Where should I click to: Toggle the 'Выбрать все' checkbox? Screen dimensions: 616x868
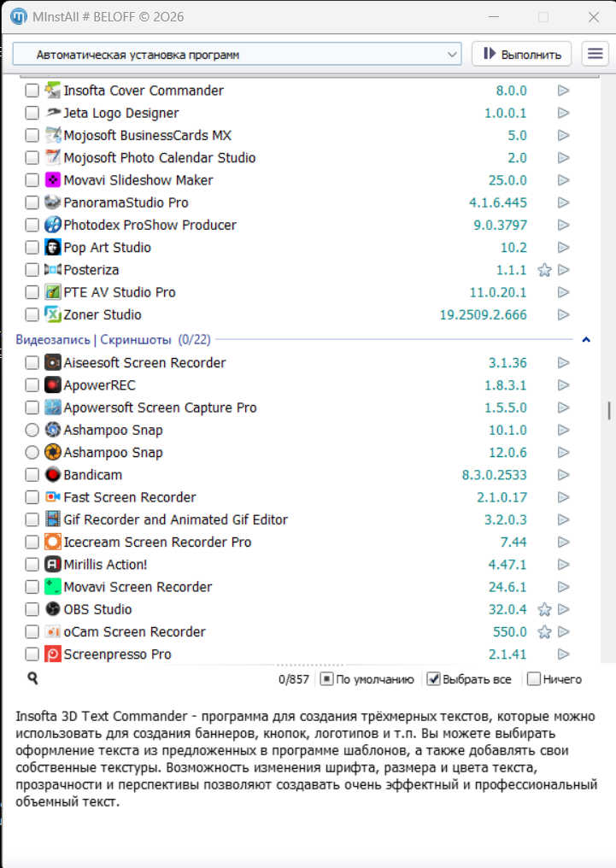[433, 678]
